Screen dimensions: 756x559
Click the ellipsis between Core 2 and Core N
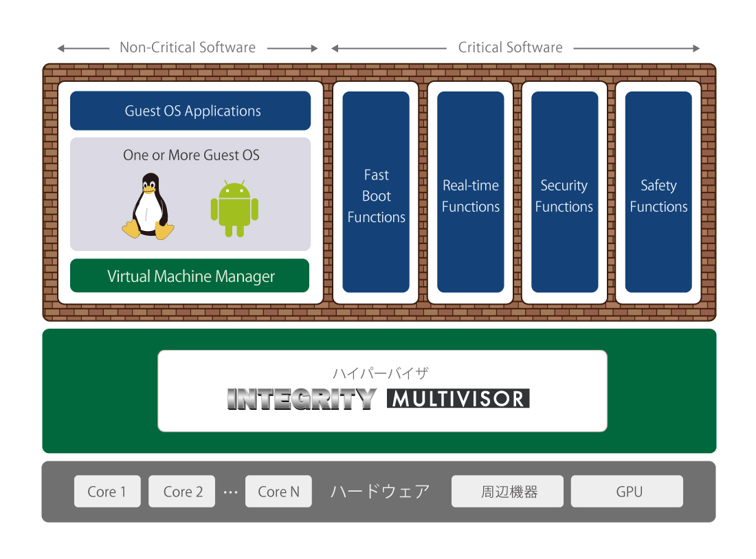pos(230,492)
